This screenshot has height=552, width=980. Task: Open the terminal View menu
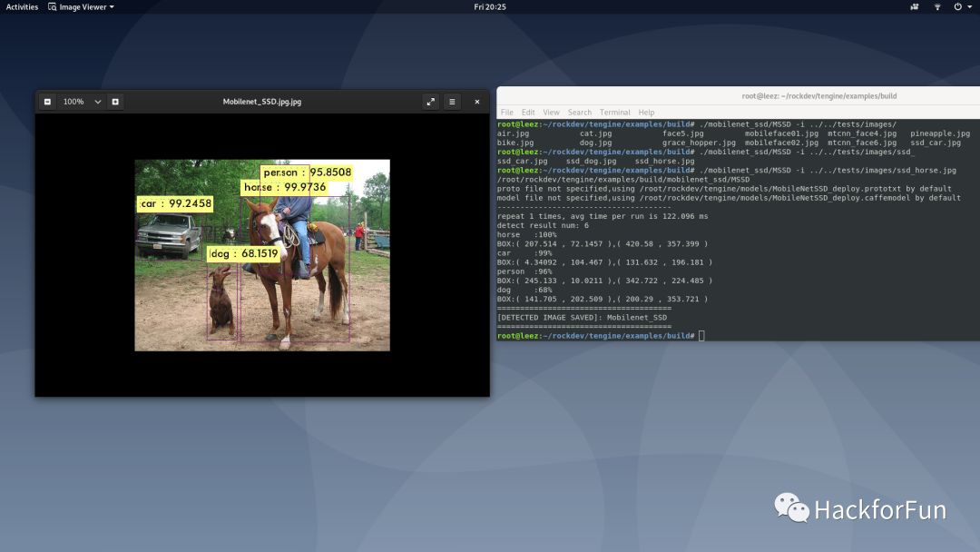[x=551, y=113]
